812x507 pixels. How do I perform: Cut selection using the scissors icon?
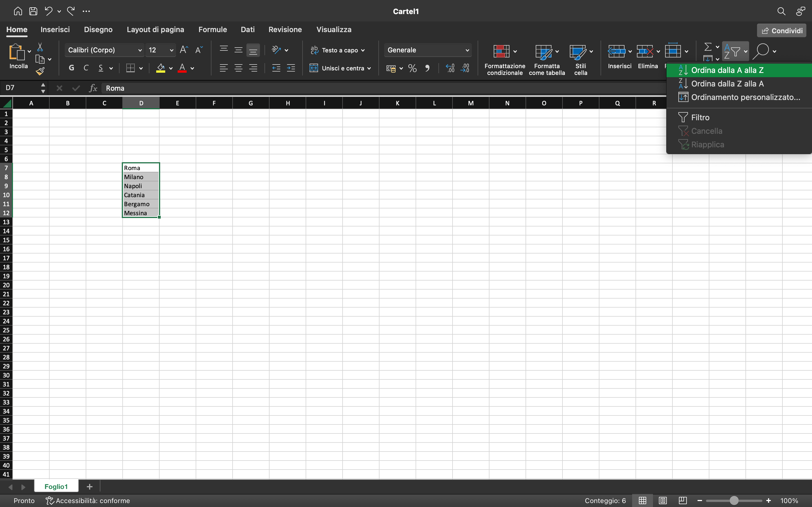pos(40,47)
